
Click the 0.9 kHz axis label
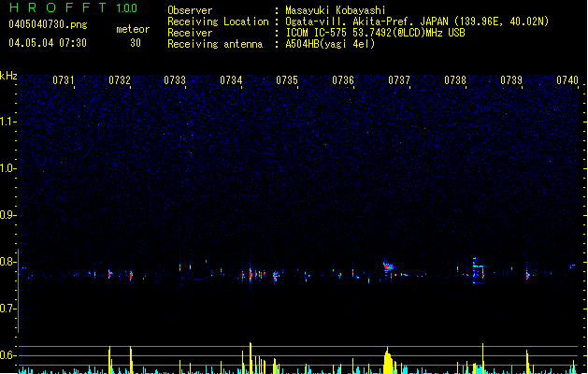point(8,215)
